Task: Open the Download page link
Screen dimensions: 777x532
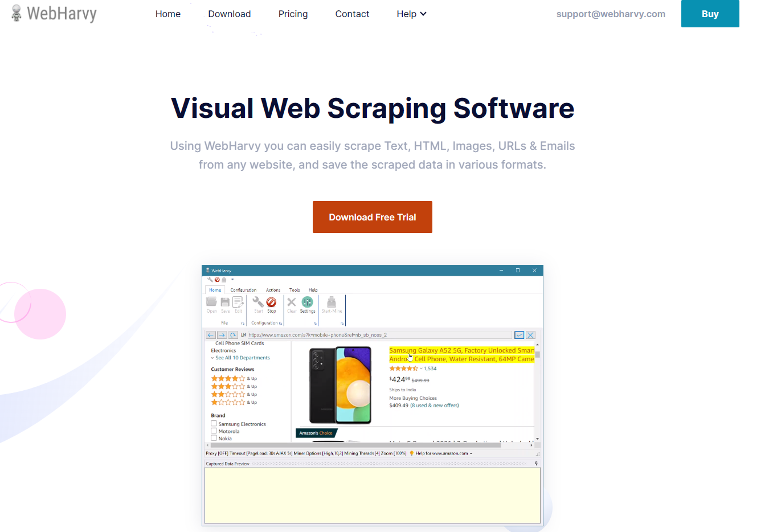Action: pyautogui.click(x=230, y=14)
